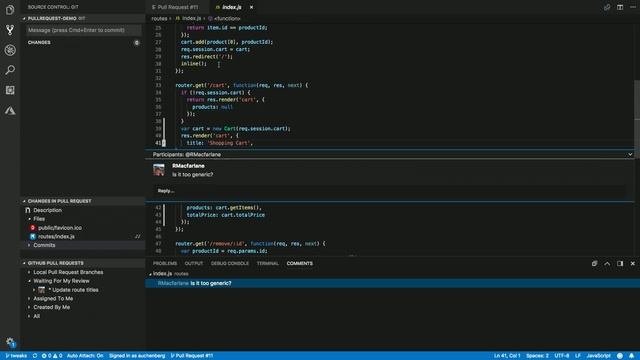Open routes/index.js in changed files

pos(56,236)
